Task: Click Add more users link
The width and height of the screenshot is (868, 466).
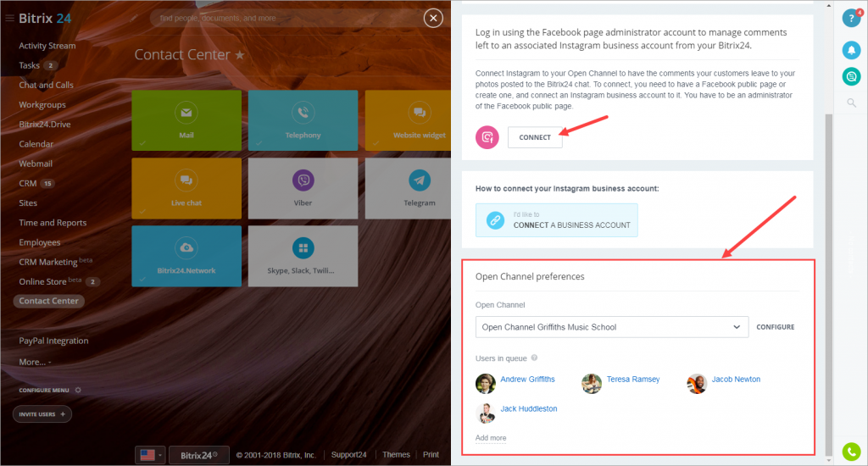Action: click(x=491, y=438)
